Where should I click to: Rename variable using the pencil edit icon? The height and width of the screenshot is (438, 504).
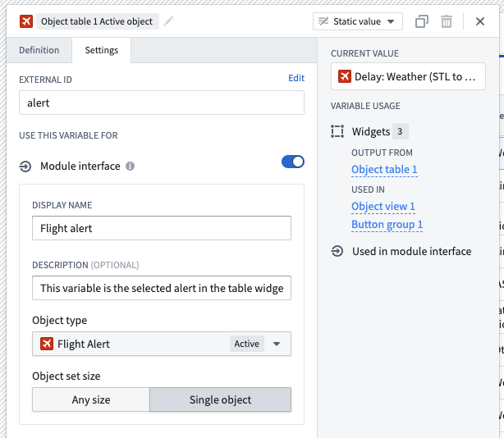[168, 21]
